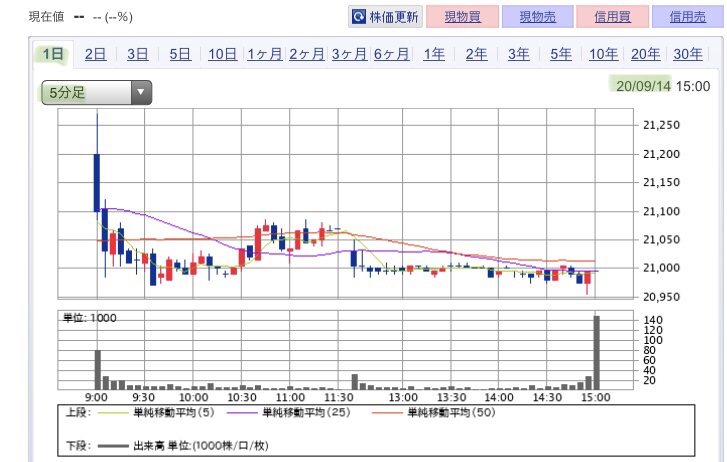
Task: Select the 1年 chart range
Action: 434,54
